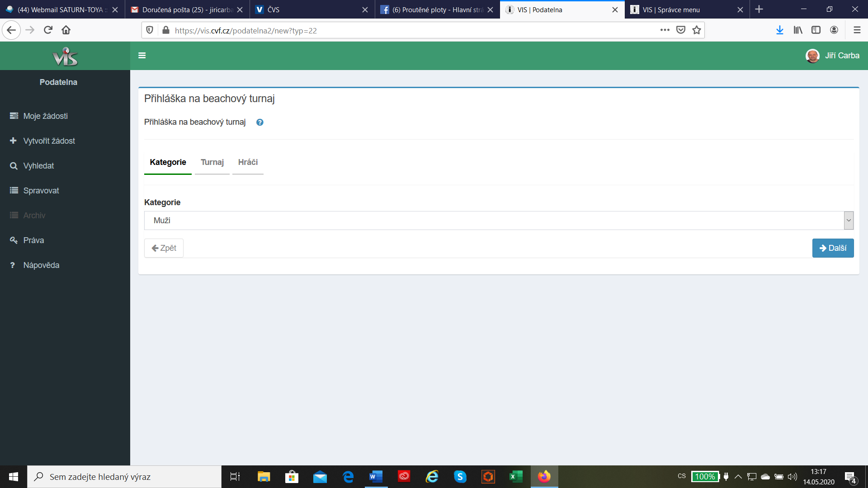The image size is (868, 488).
Task: Open Vyhledat search in the sidebar
Action: point(38,166)
